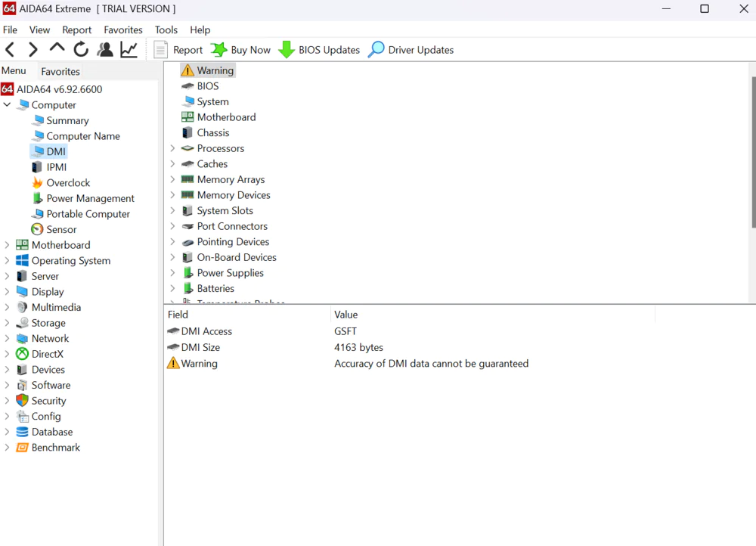Expand the Memory Arrays DMI entry
Screen dimensions: 756x546
172,179
